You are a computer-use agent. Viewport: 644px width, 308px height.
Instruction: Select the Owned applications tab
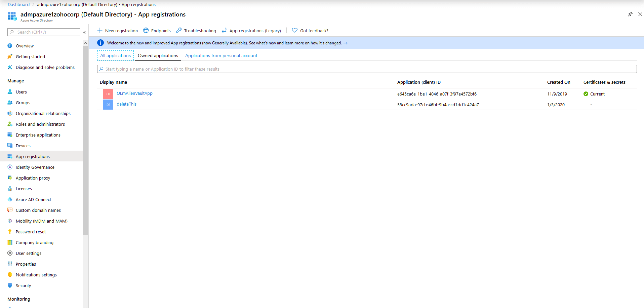pos(158,55)
